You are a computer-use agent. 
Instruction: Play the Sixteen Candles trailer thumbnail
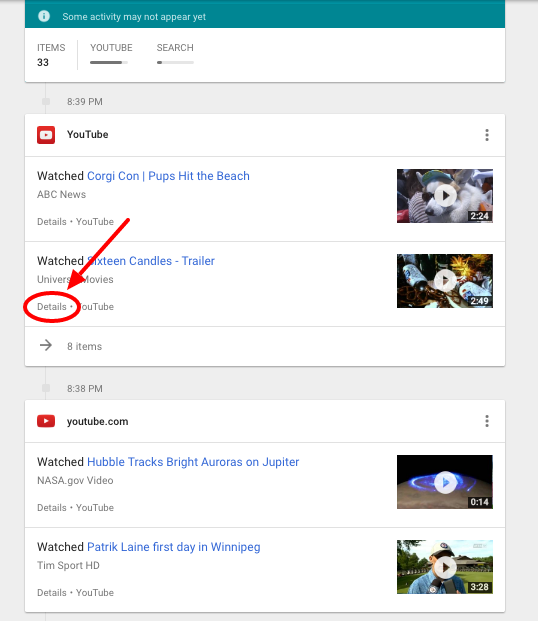pos(445,281)
